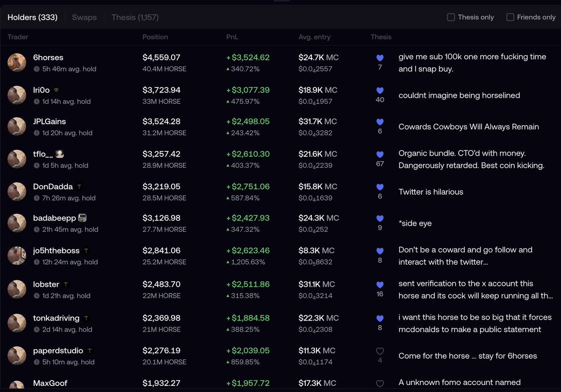Open trader badabeepp
This screenshot has height=392, width=561.
(54, 218)
